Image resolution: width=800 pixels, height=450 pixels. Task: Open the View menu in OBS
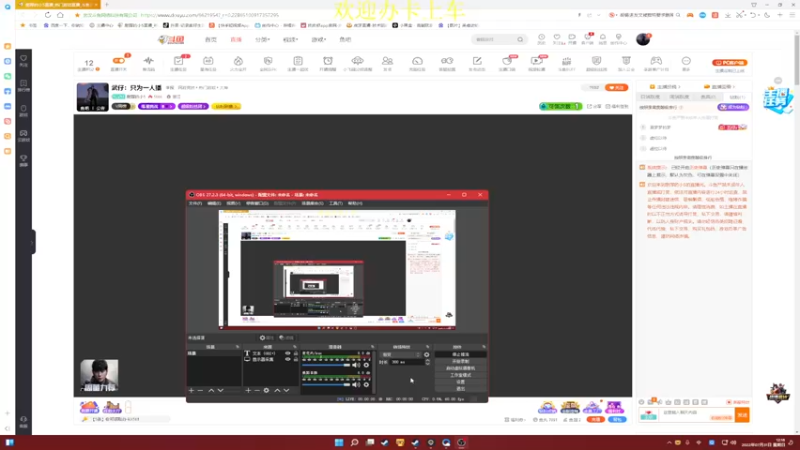[x=233, y=203]
